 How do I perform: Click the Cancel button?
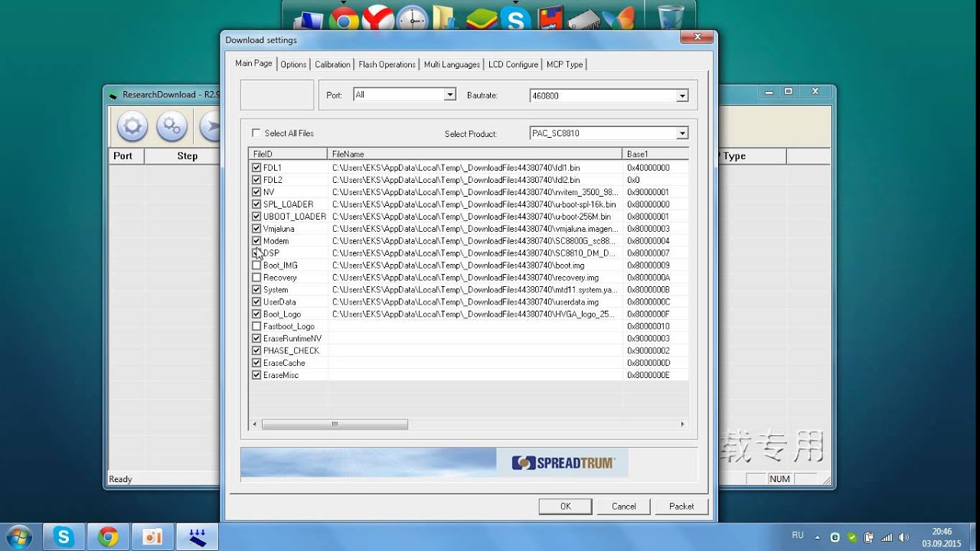pos(623,506)
